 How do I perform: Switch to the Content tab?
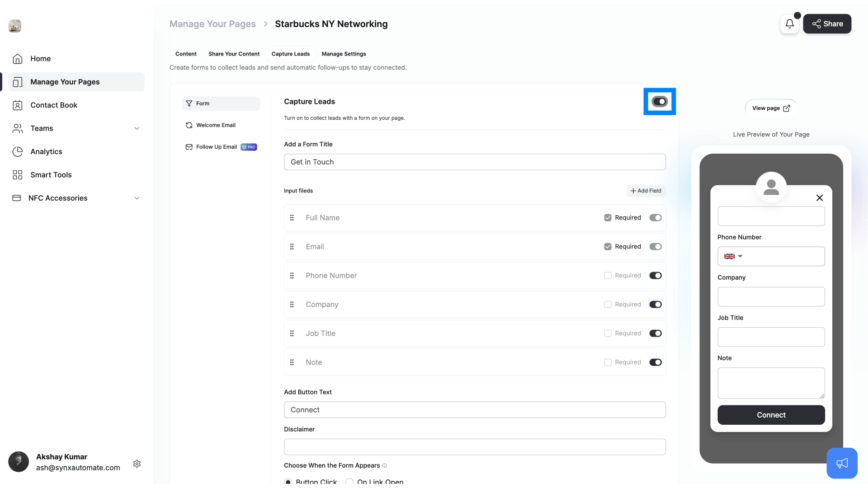tap(186, 54)
